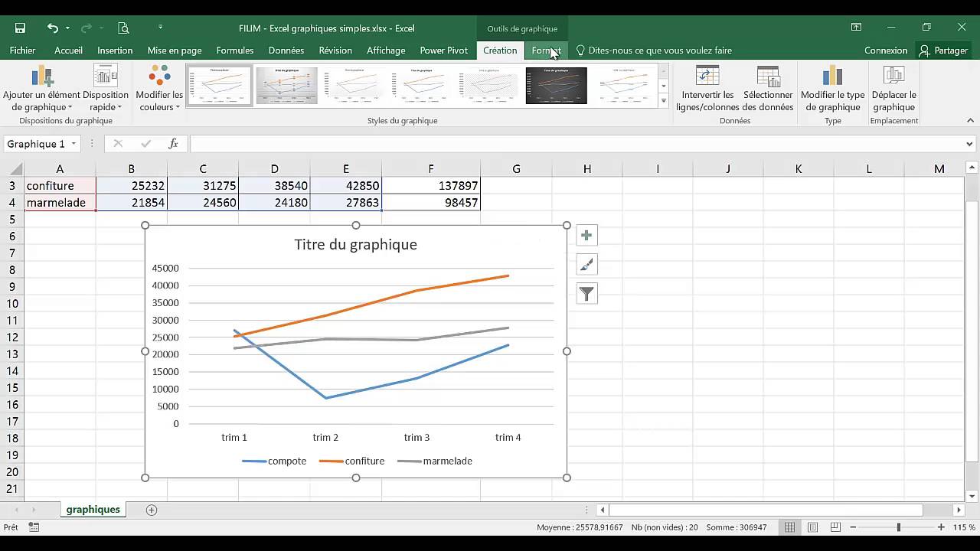The image size is (980, 551).
Task: Open Modifier les couleurs palette
Action: coord(159,88)
